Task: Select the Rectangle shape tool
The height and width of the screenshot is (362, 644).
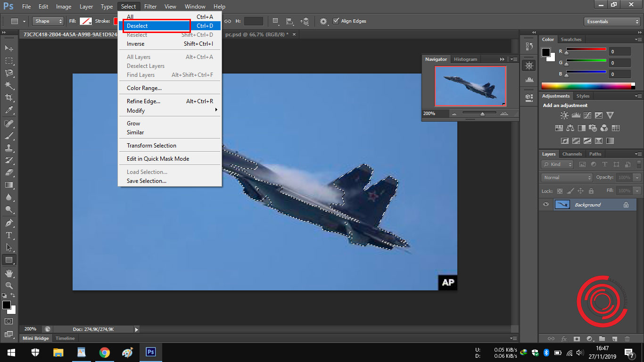Action: 9,260
